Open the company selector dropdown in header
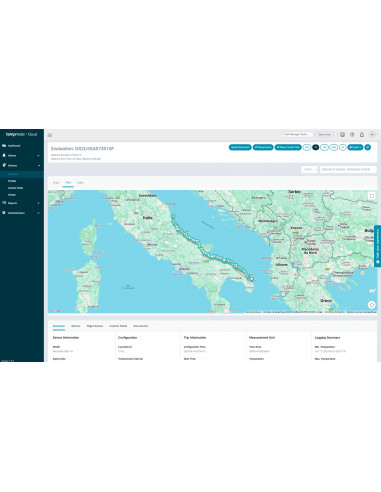The image size is (381, 492). [298, 134]
